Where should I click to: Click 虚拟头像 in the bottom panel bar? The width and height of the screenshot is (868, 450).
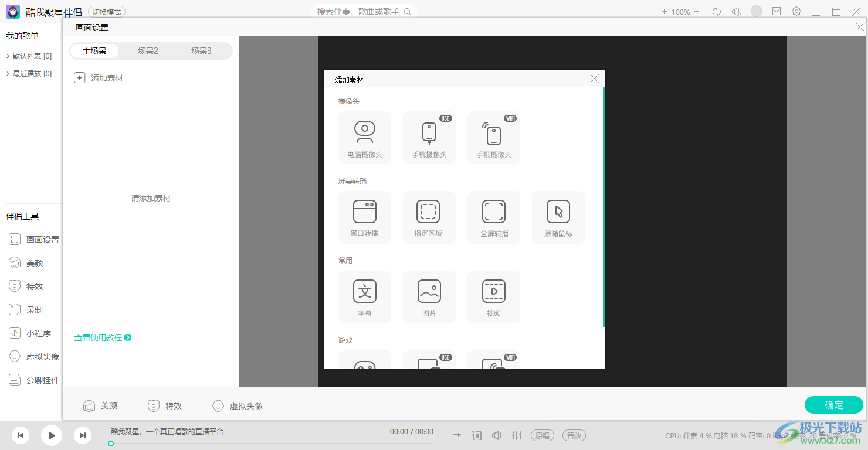[x=238, y=405]
